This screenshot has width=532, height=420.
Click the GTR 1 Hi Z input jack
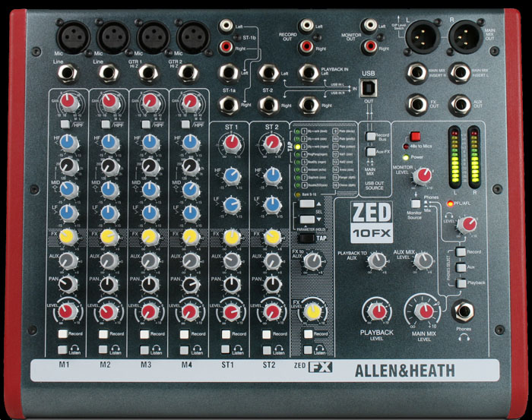(x=149, y=74)
